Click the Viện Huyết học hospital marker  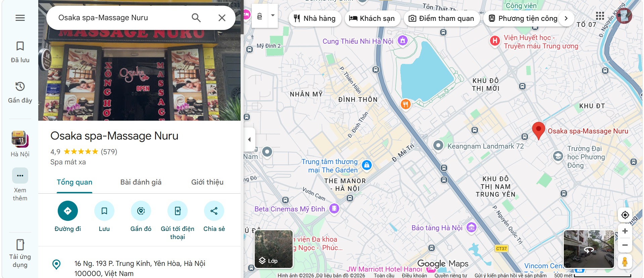495,41
